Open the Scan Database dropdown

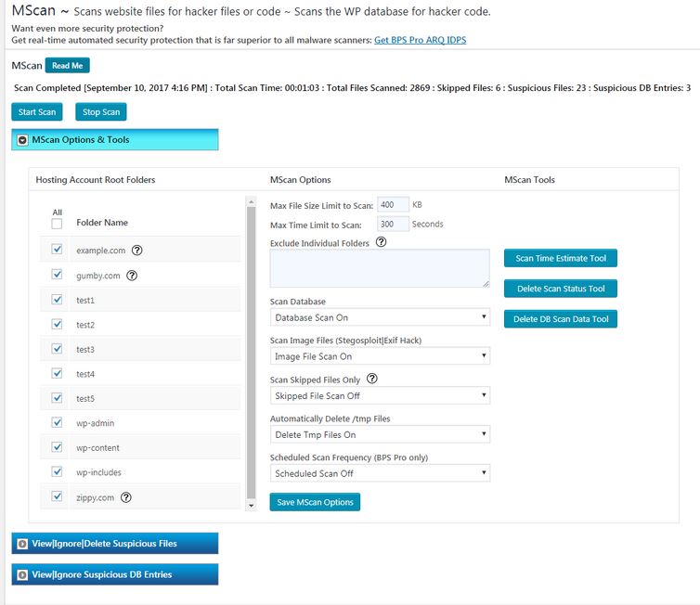(x=380, y=317)
